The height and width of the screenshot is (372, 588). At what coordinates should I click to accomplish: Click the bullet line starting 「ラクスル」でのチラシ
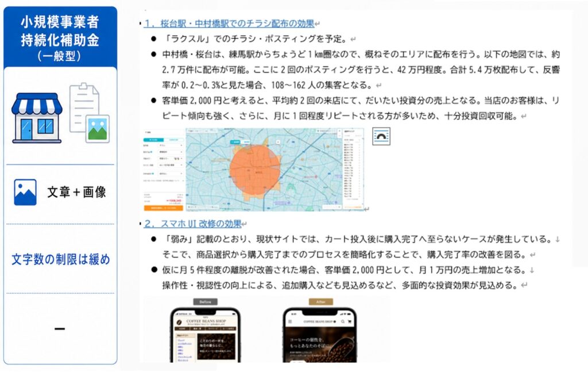tap(254, 39)
